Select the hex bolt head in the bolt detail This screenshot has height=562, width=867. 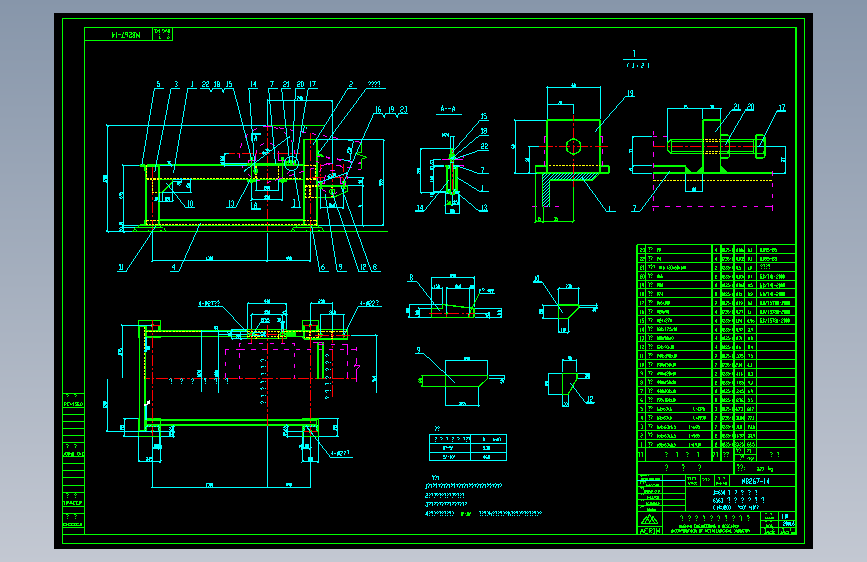760,147
